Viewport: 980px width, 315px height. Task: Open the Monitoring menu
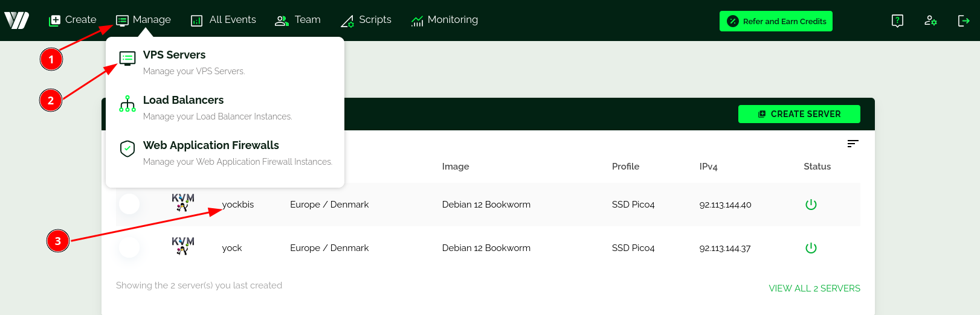[444, 20]
